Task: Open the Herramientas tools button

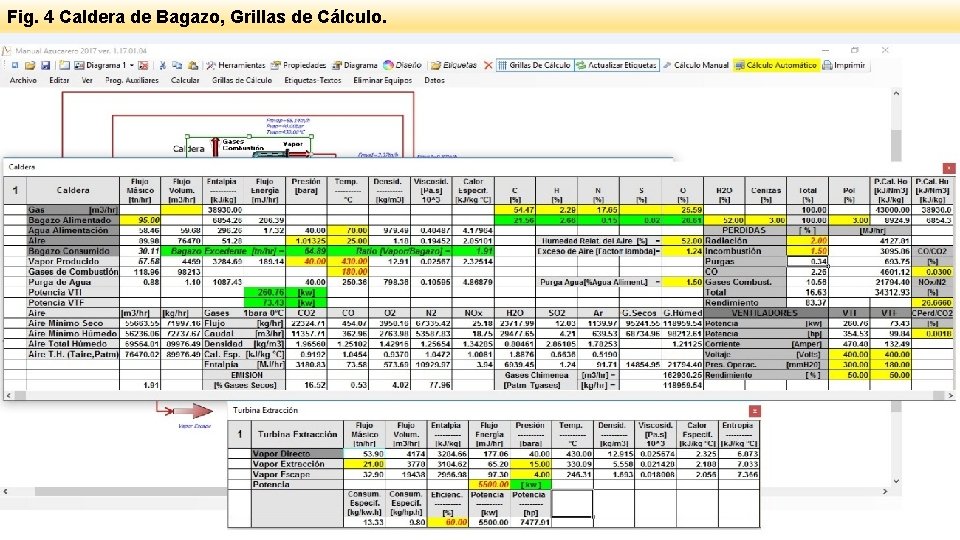Action: (236, 65)
